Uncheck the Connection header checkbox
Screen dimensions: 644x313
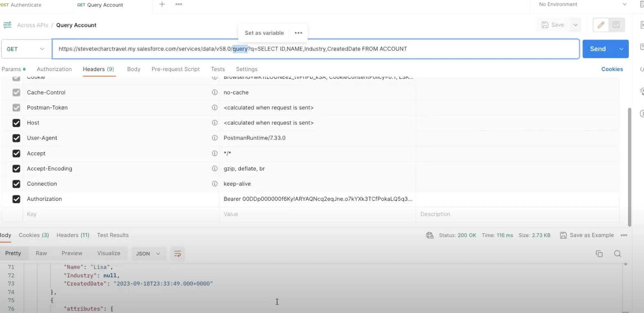click(x=16, y=184)
